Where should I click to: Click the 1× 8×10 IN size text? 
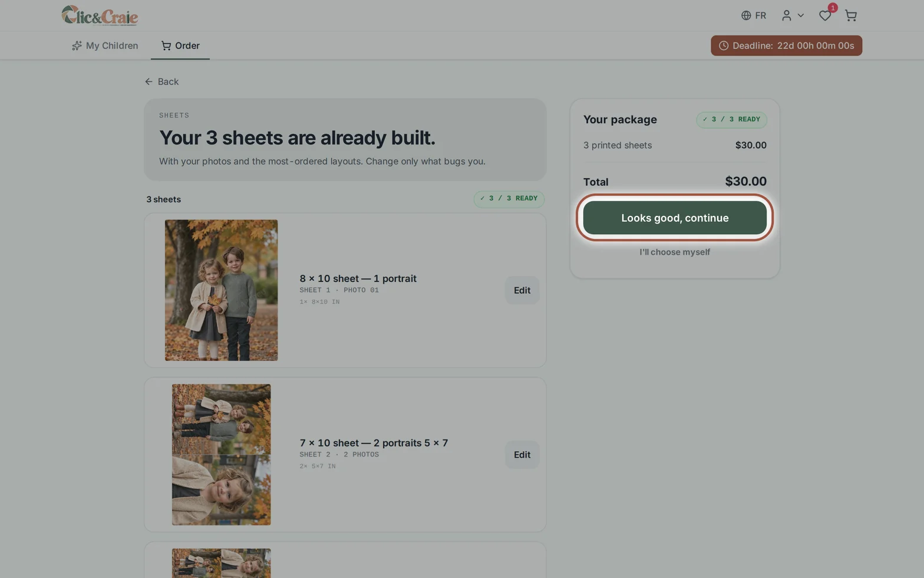point(319,302)
